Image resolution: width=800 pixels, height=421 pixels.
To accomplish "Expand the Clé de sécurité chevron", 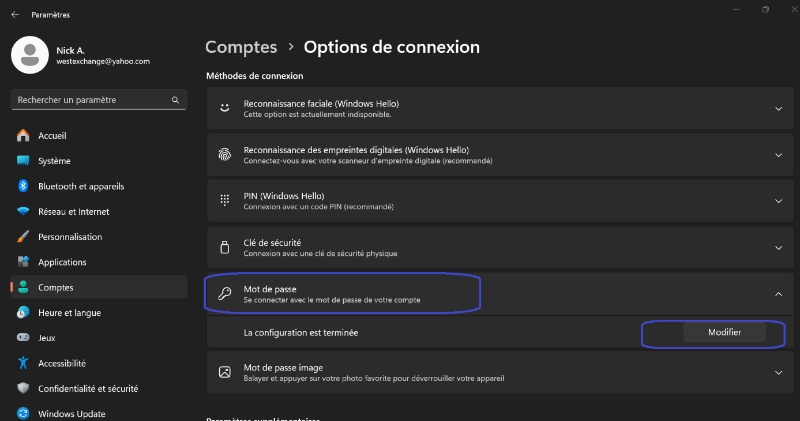I will 778,247.
